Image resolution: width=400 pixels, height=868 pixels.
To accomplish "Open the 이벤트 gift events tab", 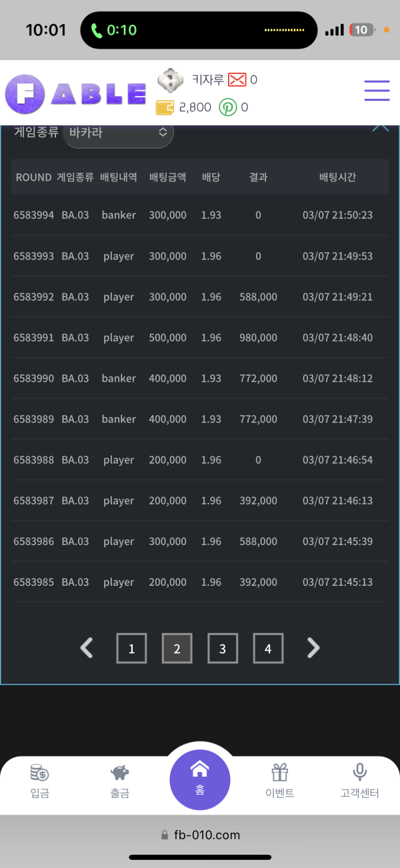I will tap(280, 781).
